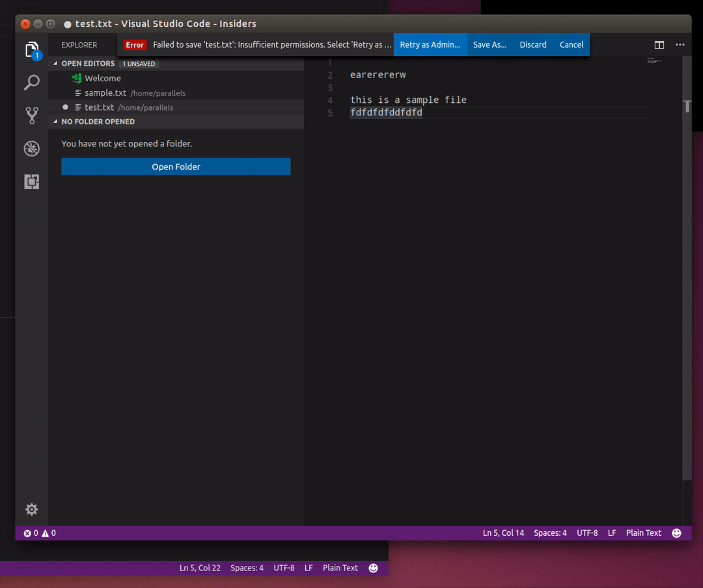Select the Welcome editor
The image size is (703, 588).
[176, 78]
